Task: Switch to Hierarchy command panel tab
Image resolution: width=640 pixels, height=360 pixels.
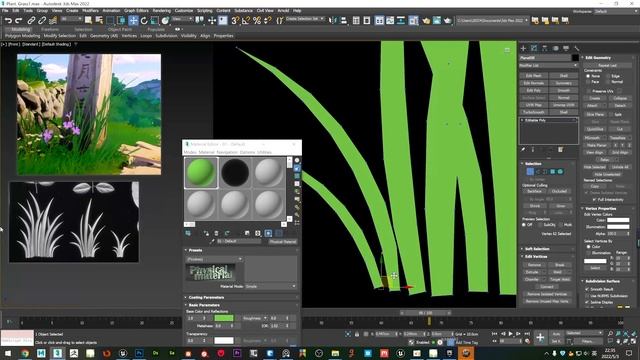Action: pyautogui.click(x=544, y=48)
